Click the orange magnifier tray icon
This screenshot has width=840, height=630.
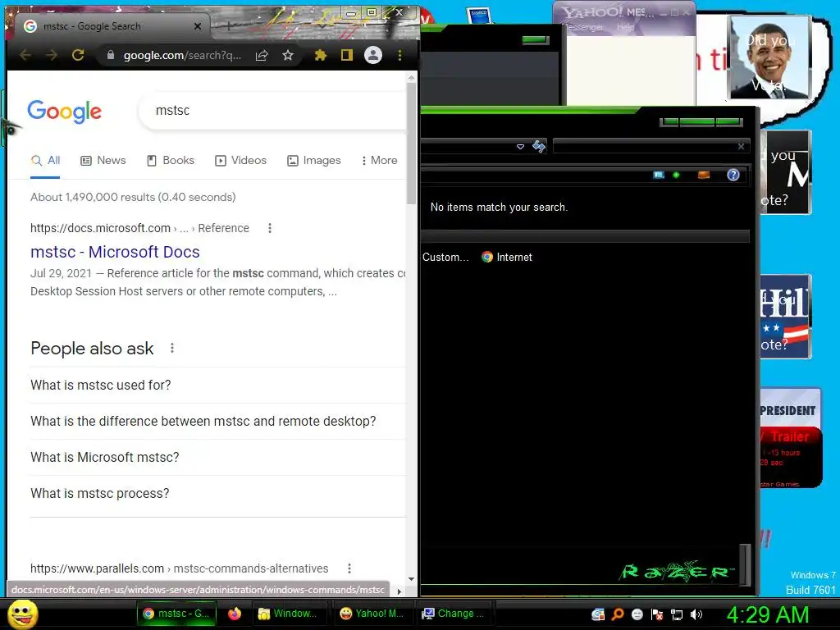click(618, 614)
